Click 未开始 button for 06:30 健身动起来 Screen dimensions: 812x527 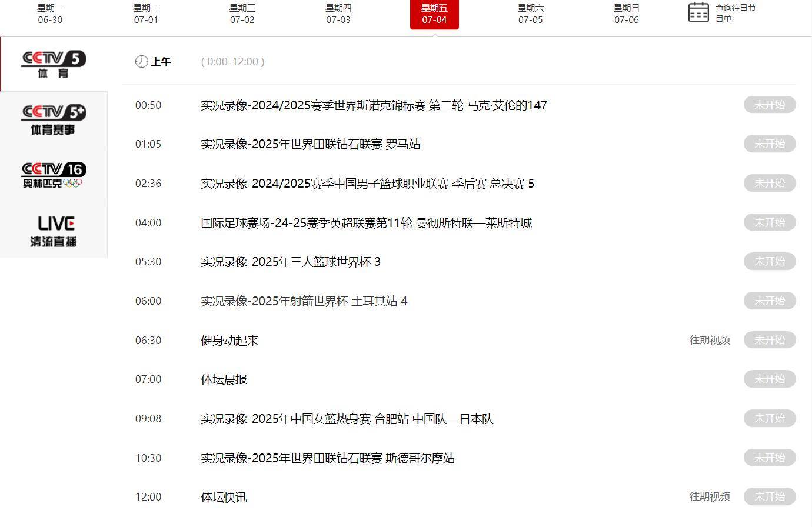point(770,340)
